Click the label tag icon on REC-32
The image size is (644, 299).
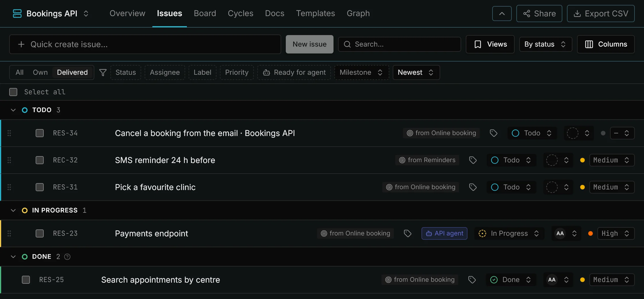[473, 160]
